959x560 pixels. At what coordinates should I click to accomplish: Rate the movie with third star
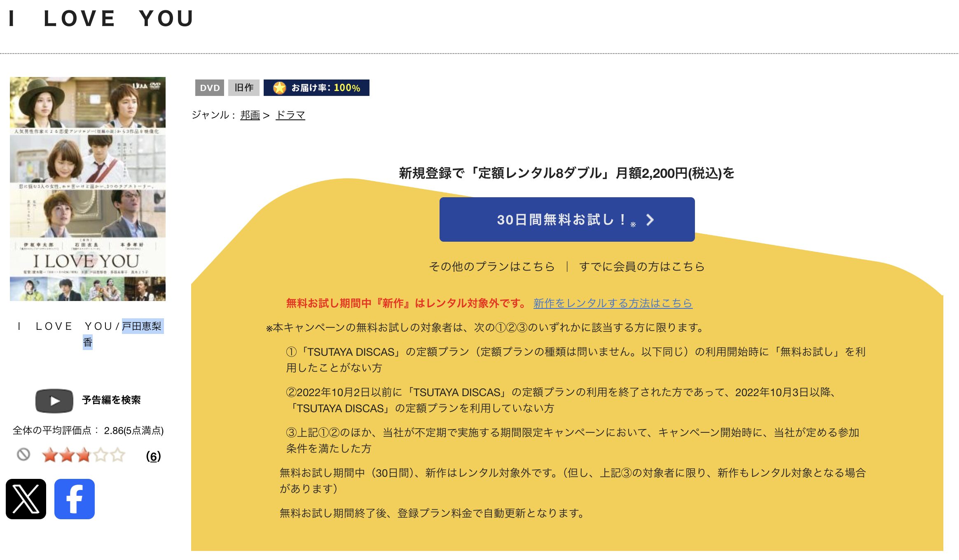click(x=84, y=455)
